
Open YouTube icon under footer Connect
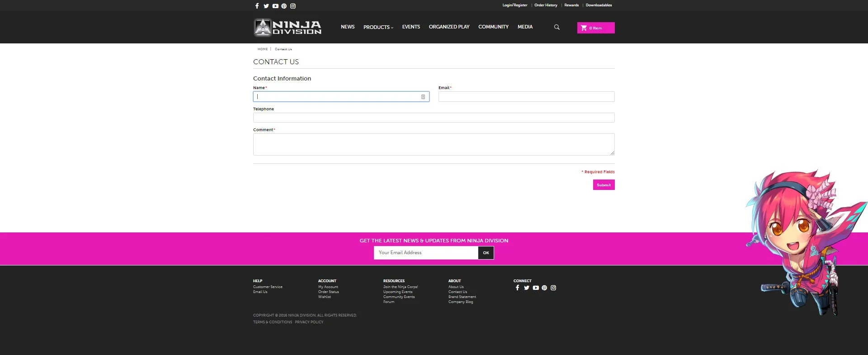pos(536,288)
